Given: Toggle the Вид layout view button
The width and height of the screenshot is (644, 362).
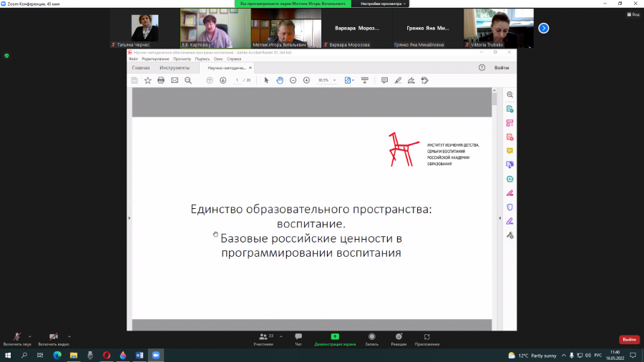Looking at the screenshot, I should 633,14.
